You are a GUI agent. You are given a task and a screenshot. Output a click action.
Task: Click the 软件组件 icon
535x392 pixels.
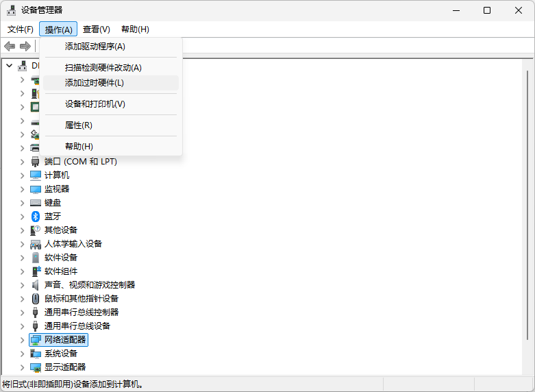coord(36,271)
